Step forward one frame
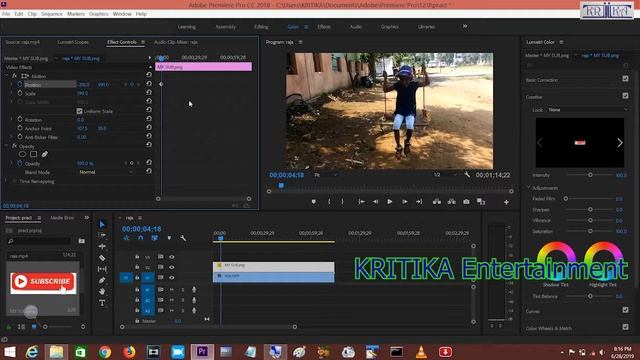 pyautogui.click(x=404, y=202)
